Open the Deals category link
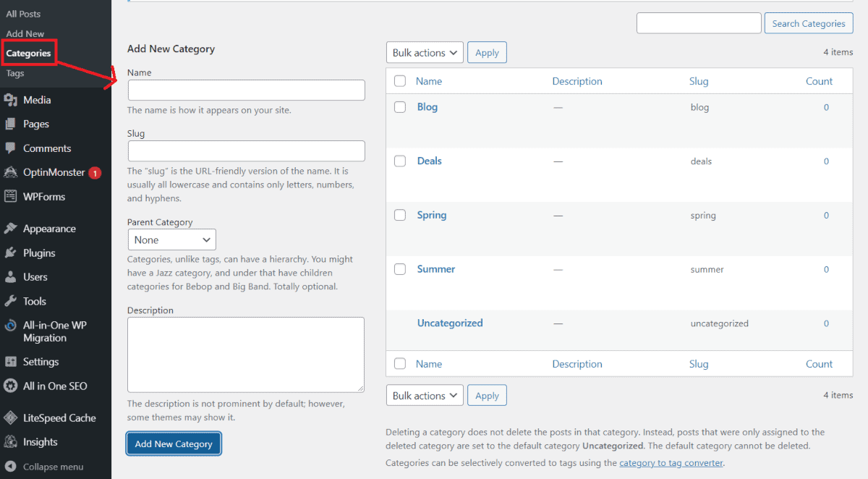Image resolution: width=868 pixels, height=479 pixels. tap(430, 161)
